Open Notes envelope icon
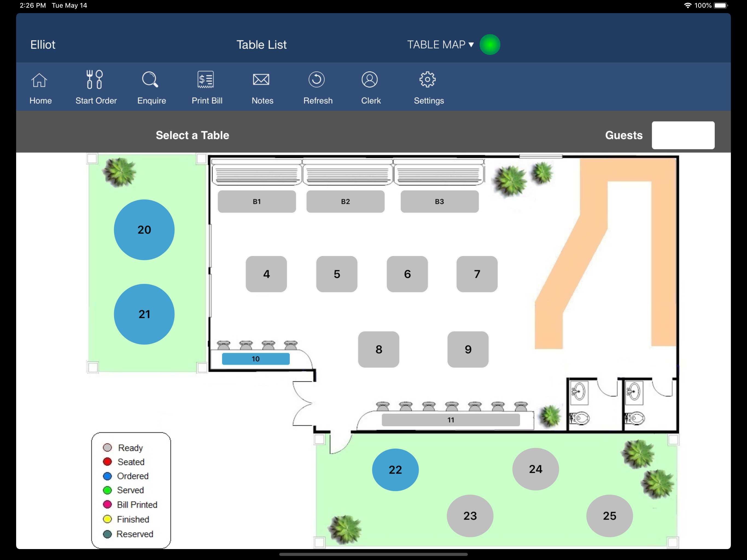747x560 pixels. click(261, 80)
